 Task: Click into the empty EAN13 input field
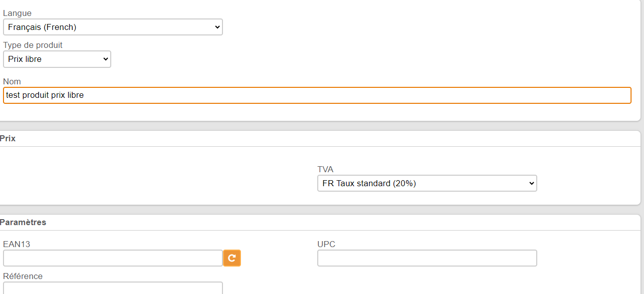(x=113, y=258)
